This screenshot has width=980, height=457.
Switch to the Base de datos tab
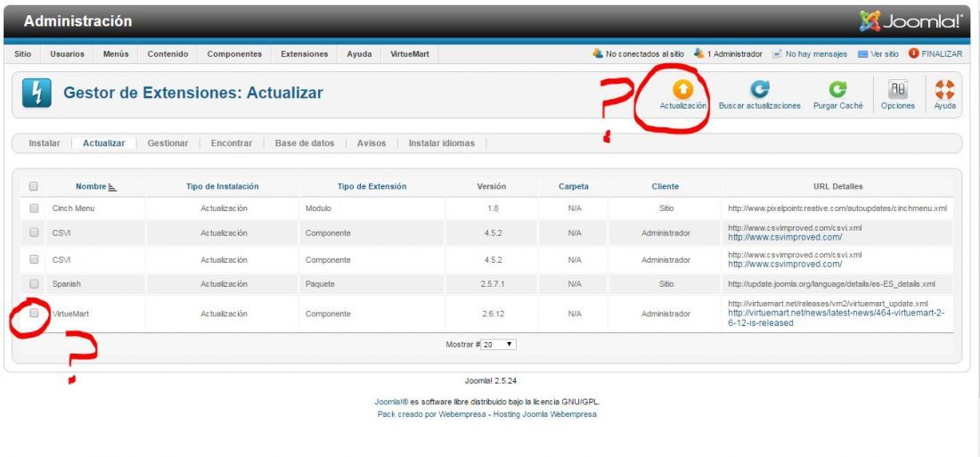(x=305, y=143)
